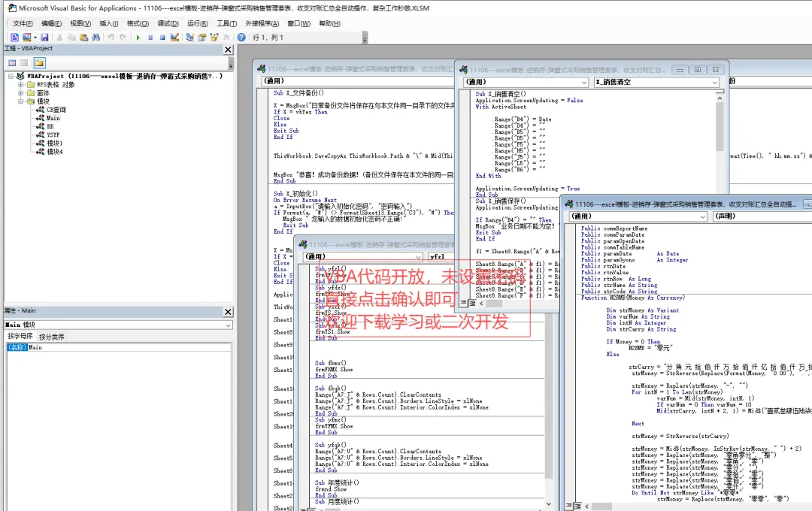The height and width of the screenshot is (511, 812).
Task: Open the Help question mark icon
Action: coord(241,38)
